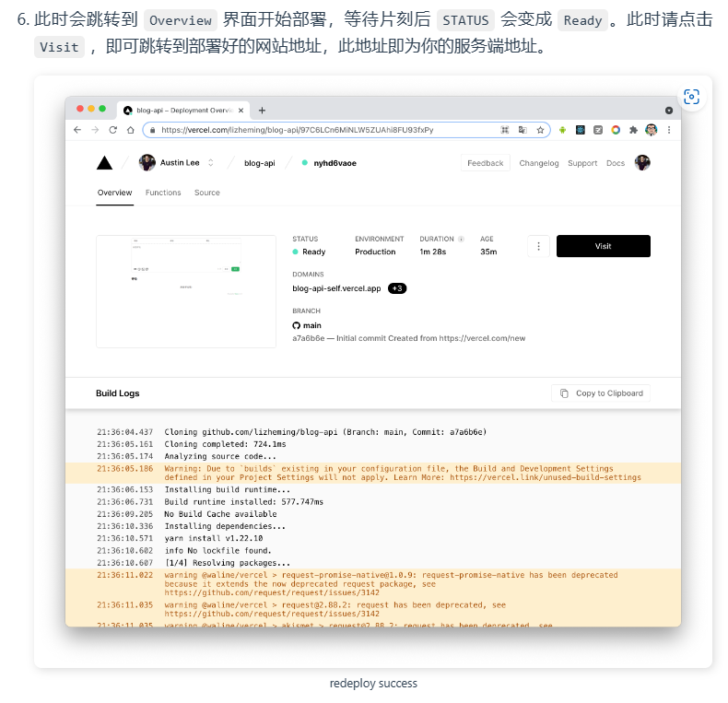This screenshot has width=728, height=703.
Task: Click the deployment preview thumbnail
Action: [186, 291]
